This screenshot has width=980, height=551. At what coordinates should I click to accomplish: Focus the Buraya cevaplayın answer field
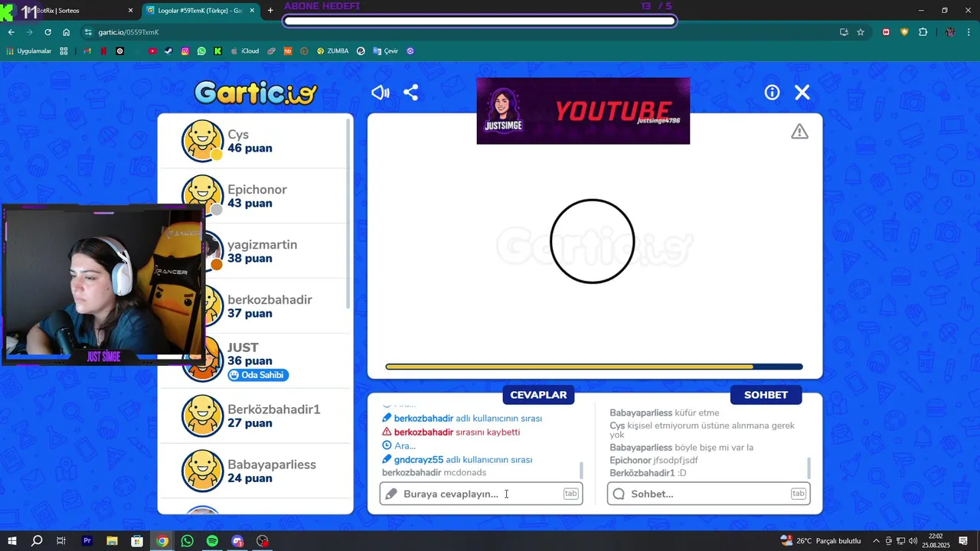pos(481,494)
